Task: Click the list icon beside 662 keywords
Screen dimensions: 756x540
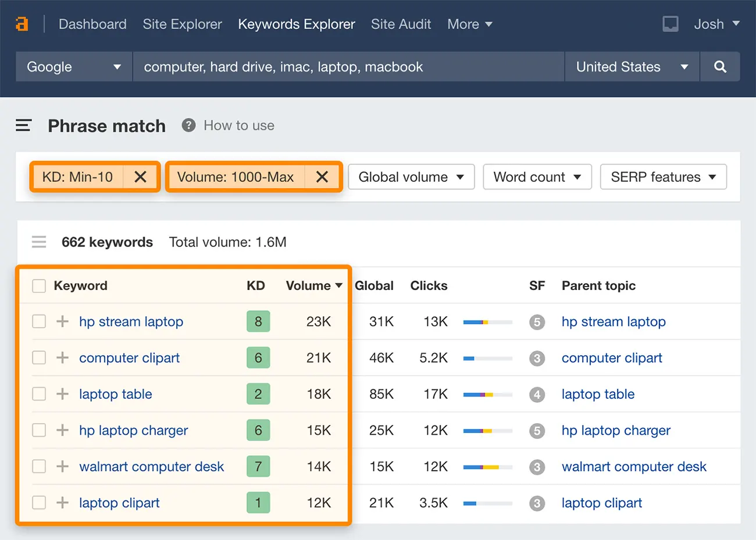Action: tap(39, 242)
